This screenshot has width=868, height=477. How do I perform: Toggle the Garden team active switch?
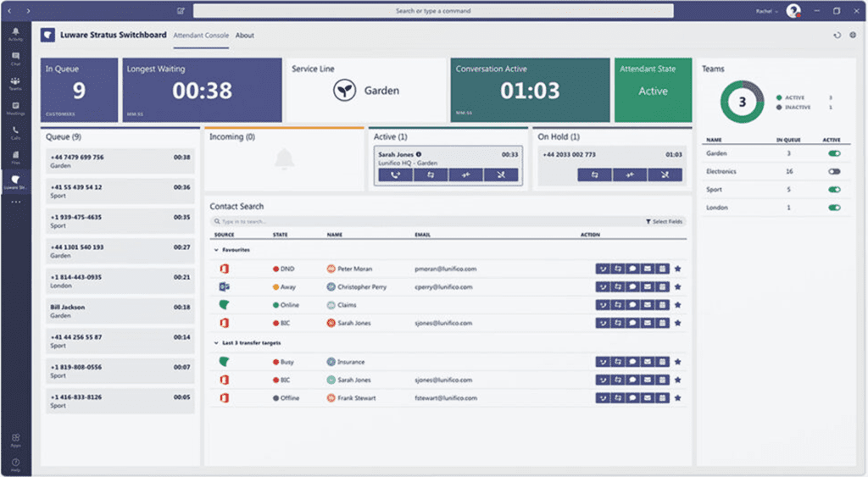click(834, 153)
